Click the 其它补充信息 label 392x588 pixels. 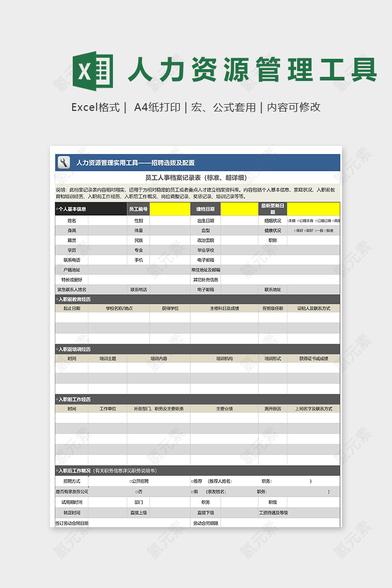coord(206,280)
